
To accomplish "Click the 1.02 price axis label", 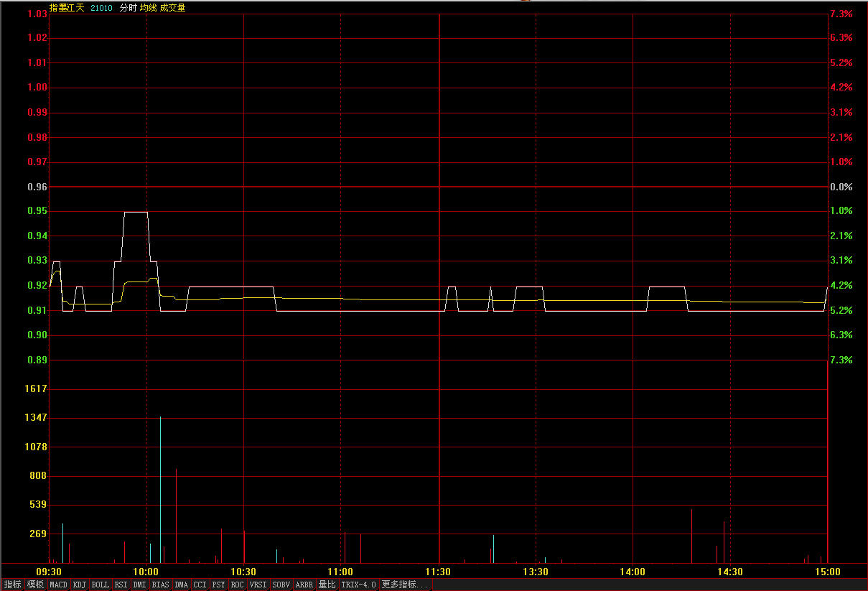I will coord(37,37).
